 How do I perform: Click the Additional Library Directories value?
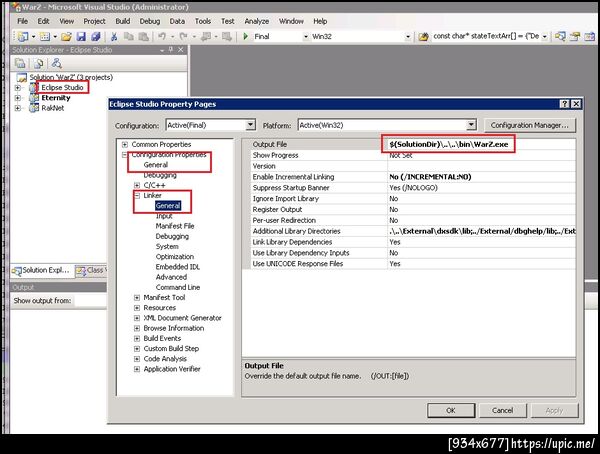point(481,231)
